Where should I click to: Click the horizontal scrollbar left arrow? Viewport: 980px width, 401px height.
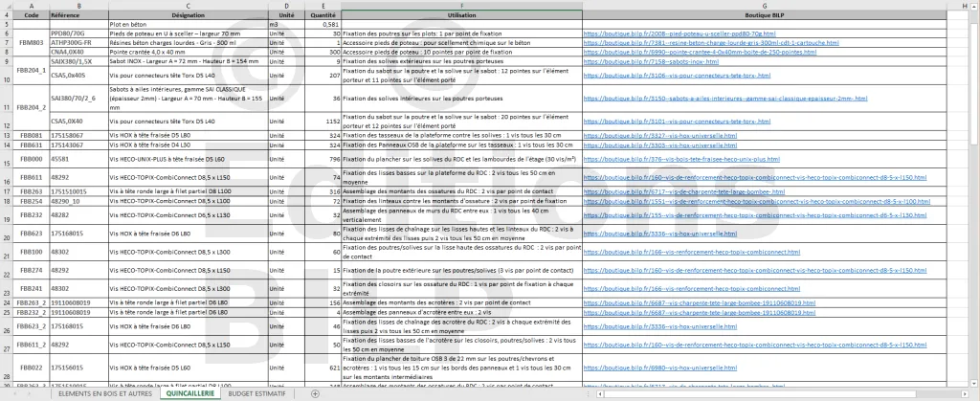(600, 393)
